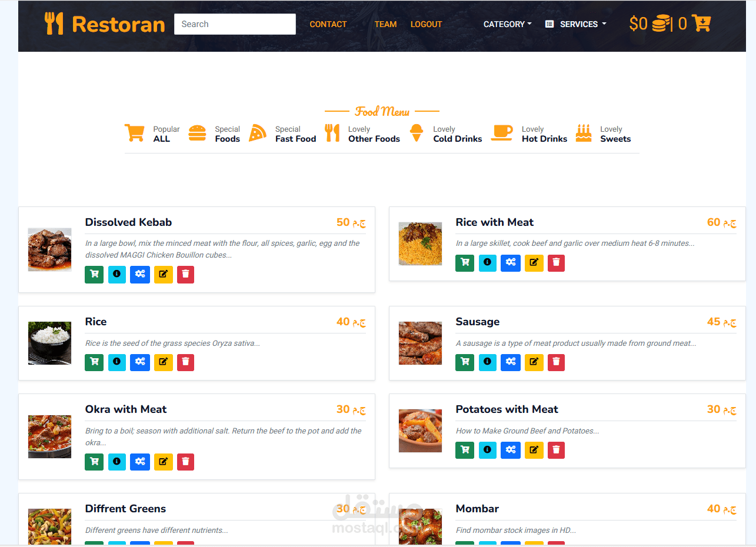Add Potatoes with Meat to cart
The height and width of the screenshot is (547, 756).
pos(465,450)
